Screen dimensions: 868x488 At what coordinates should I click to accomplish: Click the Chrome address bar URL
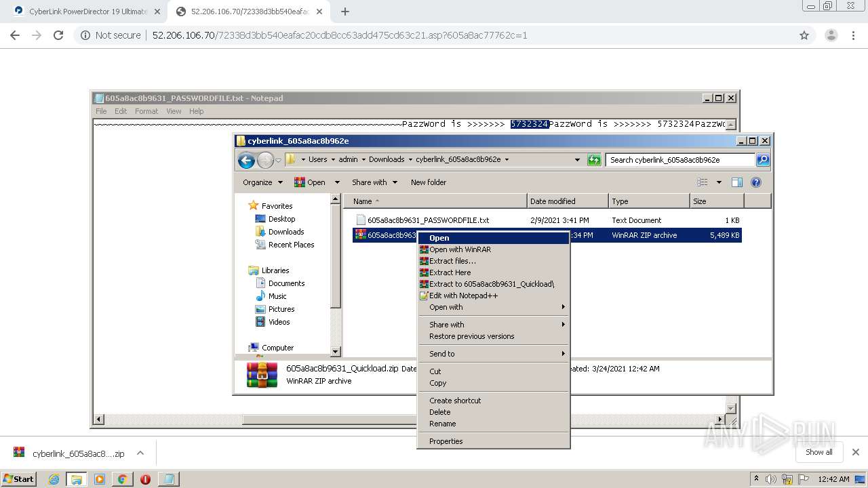click(x=339, y=35)
